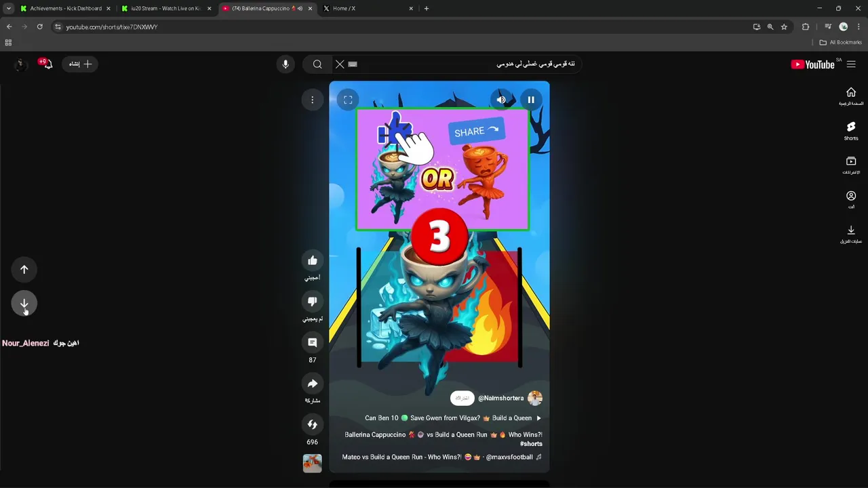Like the Short with thumbs up

(312, 260)
